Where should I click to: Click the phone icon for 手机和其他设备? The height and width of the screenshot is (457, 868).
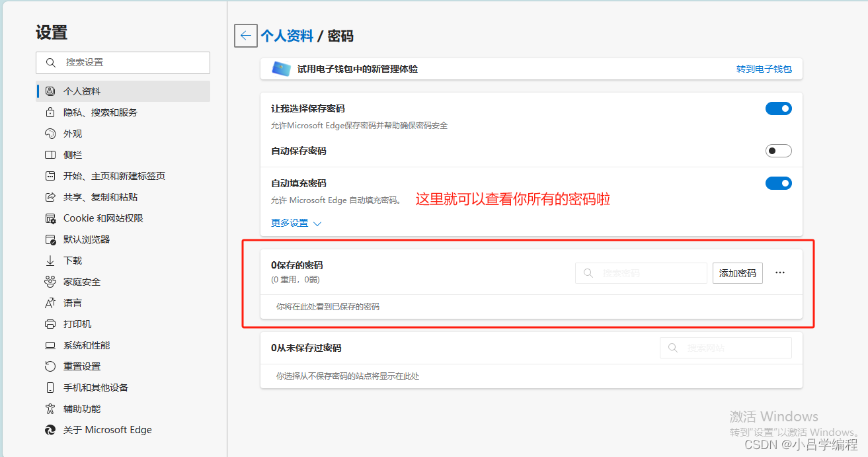click(x=50, y=388)
